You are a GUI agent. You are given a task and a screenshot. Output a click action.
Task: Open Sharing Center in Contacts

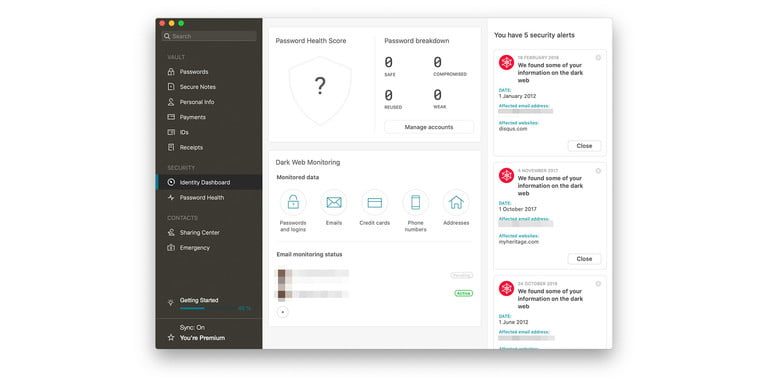point(209,233)
